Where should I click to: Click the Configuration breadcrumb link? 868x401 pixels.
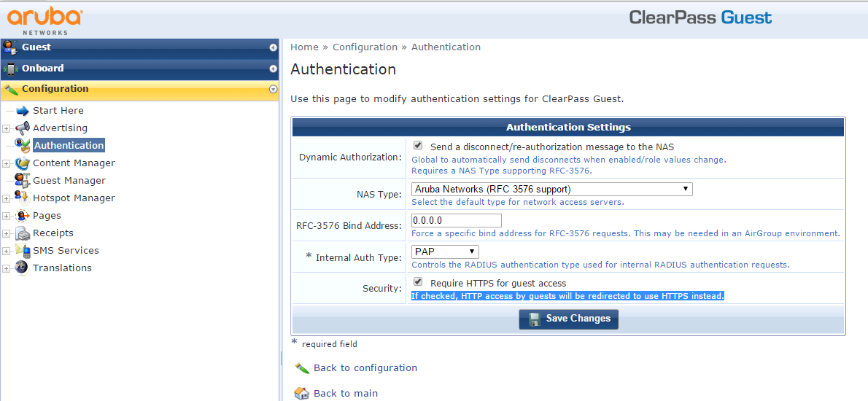click(x=365, y=47)
